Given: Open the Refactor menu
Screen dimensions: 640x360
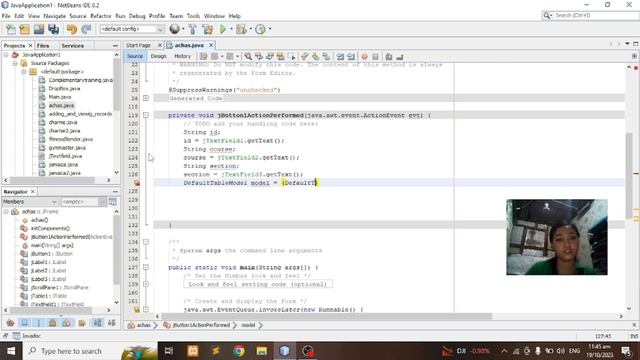Looking at the screenshot, I should pos(100,16).
